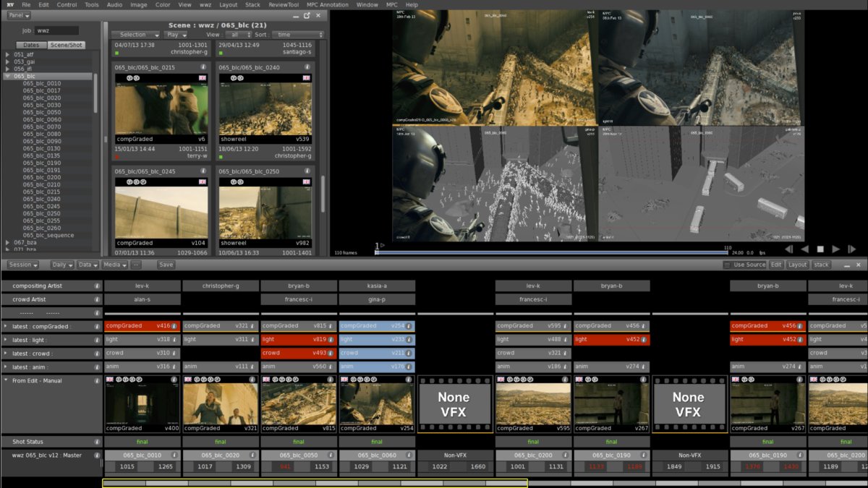Viewport: 868px width, 488px height.
Task: Stop playback in the RV viewer
Action: [x=820, y=249]
